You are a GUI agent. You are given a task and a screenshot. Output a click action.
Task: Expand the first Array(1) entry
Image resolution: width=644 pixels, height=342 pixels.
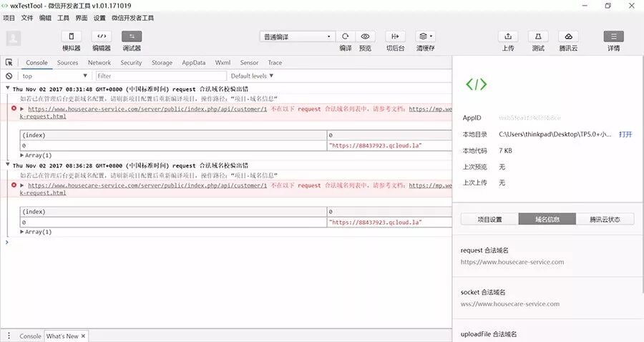(22, 155)
